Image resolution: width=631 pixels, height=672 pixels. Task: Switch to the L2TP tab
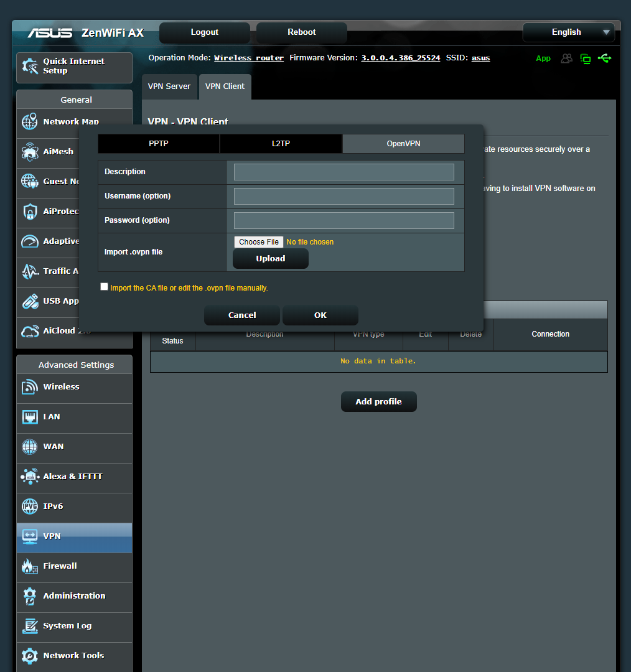tap(281, 144)
